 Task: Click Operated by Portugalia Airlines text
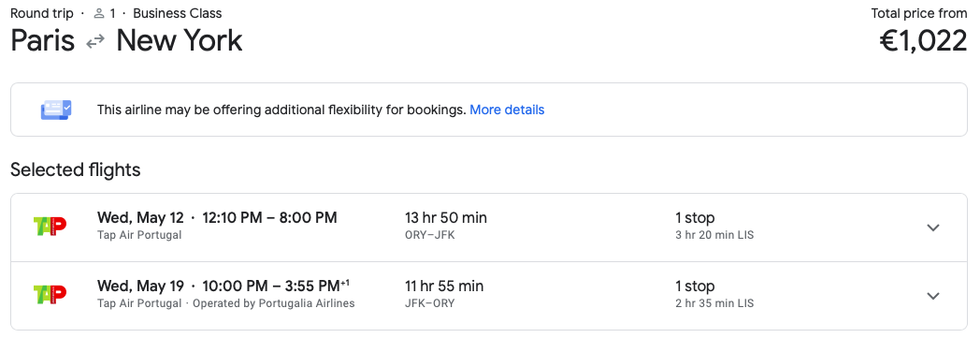coord(274,303)
